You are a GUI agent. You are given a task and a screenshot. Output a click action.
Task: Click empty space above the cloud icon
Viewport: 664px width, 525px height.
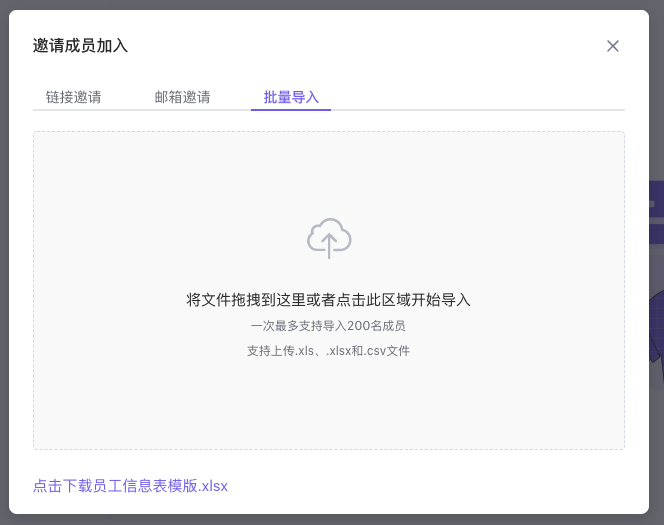(328, 170)
